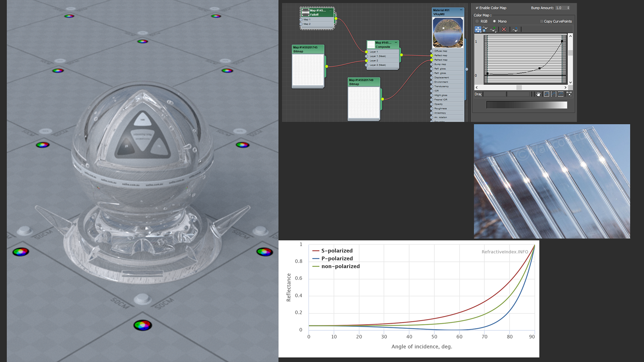Click the Layer 2 input socket on Composite
This screenshot has width=644, height=362.
(x=366, y=61)
